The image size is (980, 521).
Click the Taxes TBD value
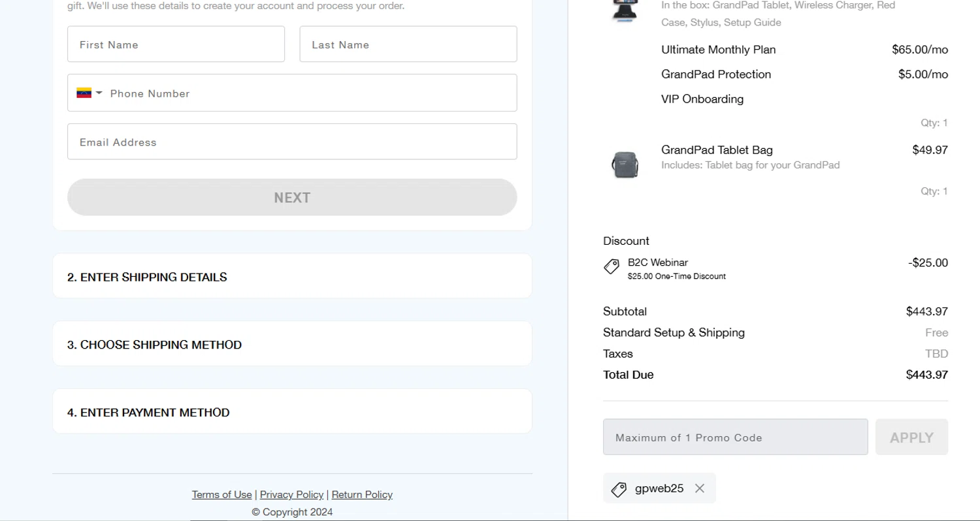936,354
